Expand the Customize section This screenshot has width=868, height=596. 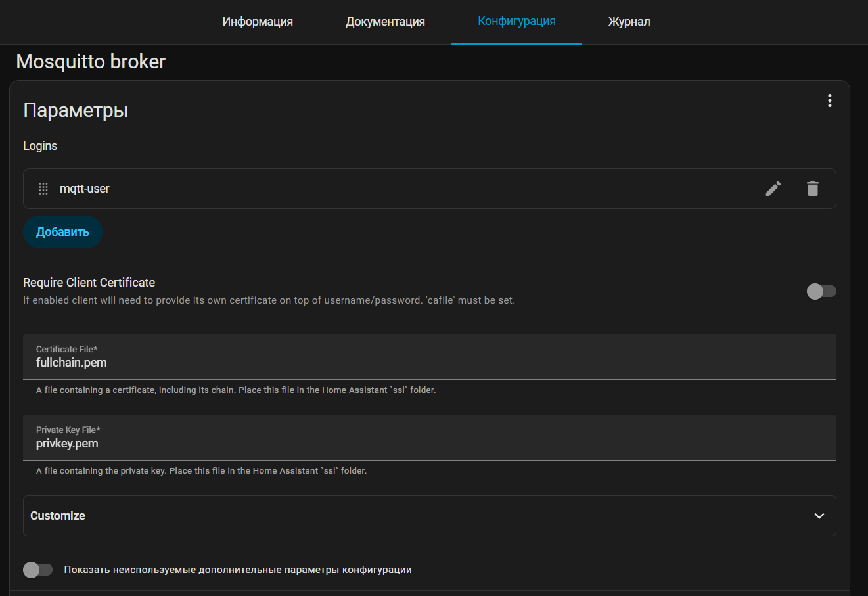click(x=430, y=516)
